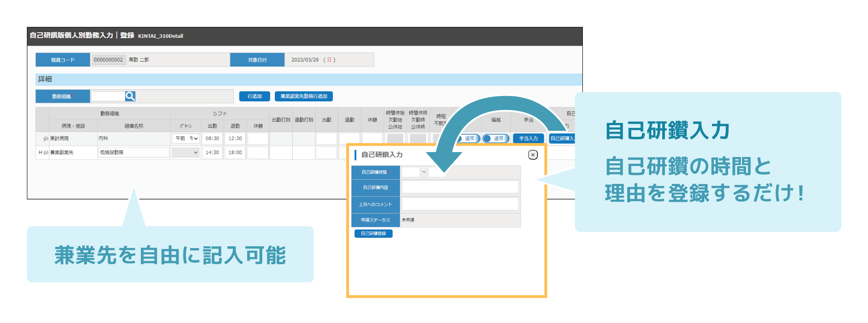Click the 自己研鑽内容 text field
The height and width of the screenshot is (323, 868).
coord(460,187)
